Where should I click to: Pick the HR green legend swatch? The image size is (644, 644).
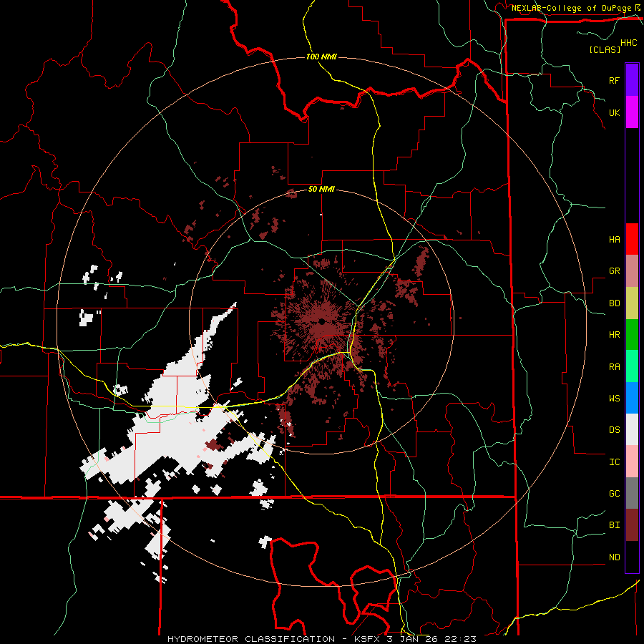(632, 335)
